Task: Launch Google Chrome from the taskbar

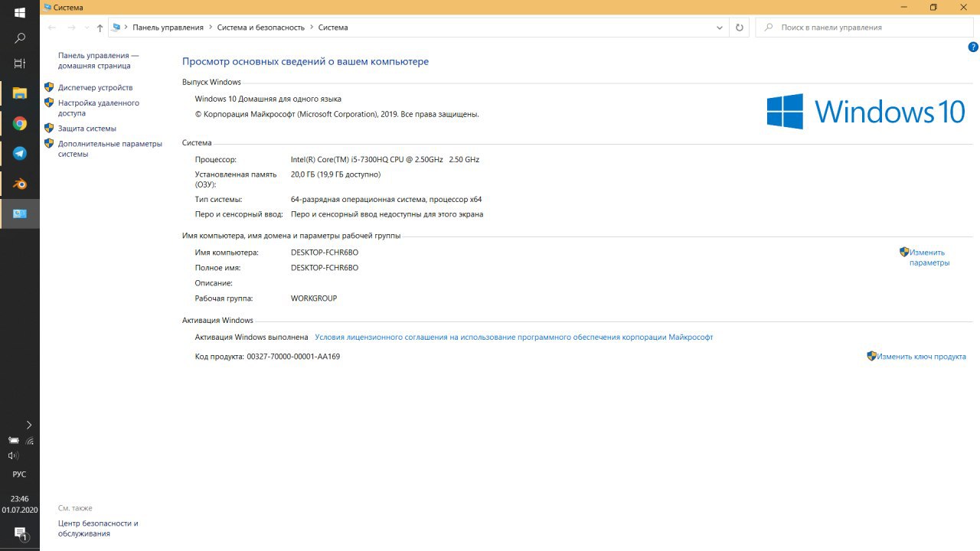Action: (20, 123)
